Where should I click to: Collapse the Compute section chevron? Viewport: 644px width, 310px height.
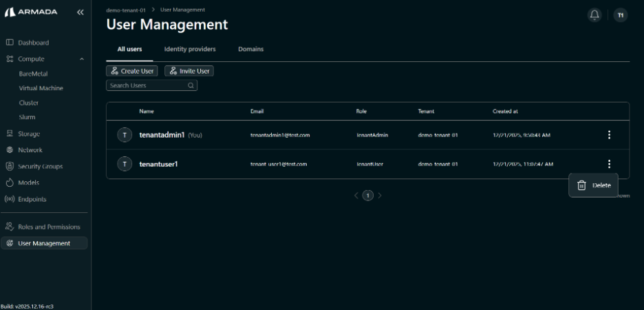click(x=82, y=59)
